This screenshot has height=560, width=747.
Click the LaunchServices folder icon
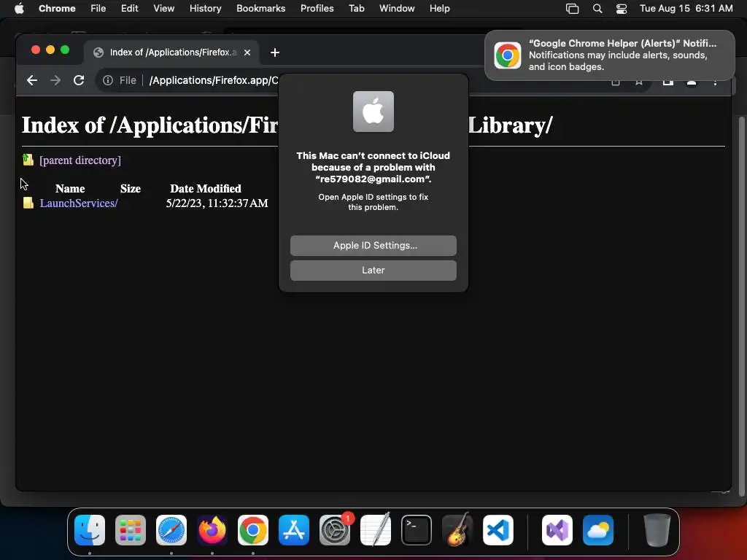tap(28, 203)
